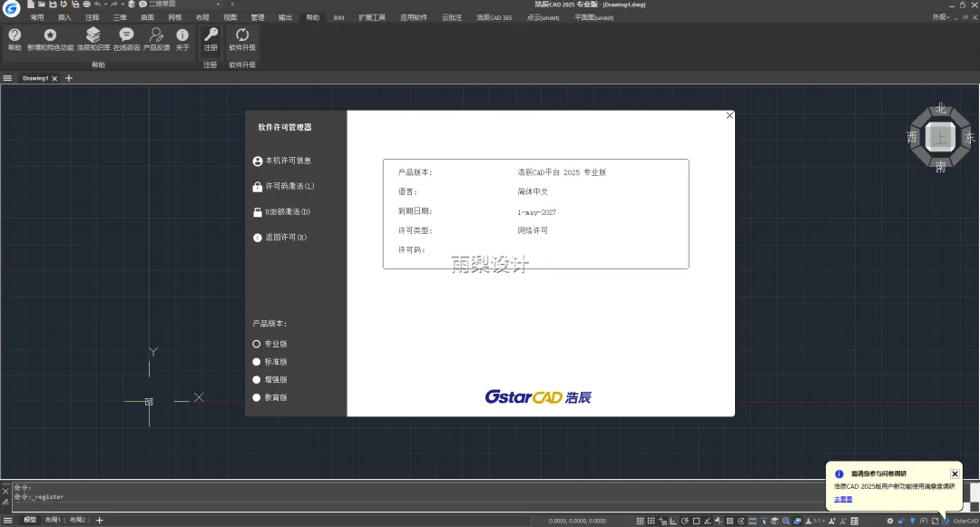Click the Undo arrow in quick access toolbar

click(97, 4)
